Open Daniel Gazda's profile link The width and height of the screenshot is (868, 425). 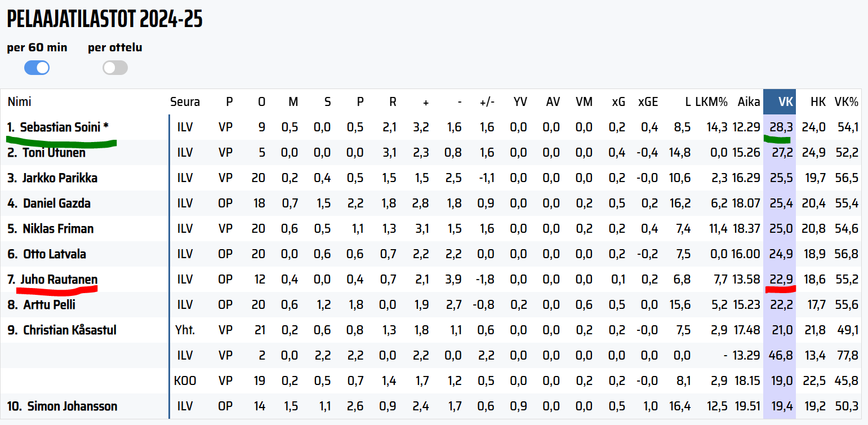click(56, 203)
